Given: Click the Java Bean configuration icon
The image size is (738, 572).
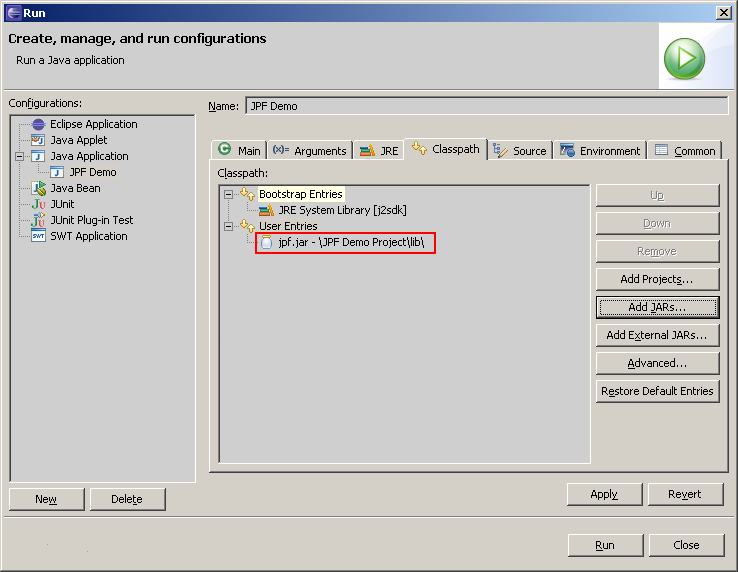Looking at the screenshot, I should click(x=38, y=188).
